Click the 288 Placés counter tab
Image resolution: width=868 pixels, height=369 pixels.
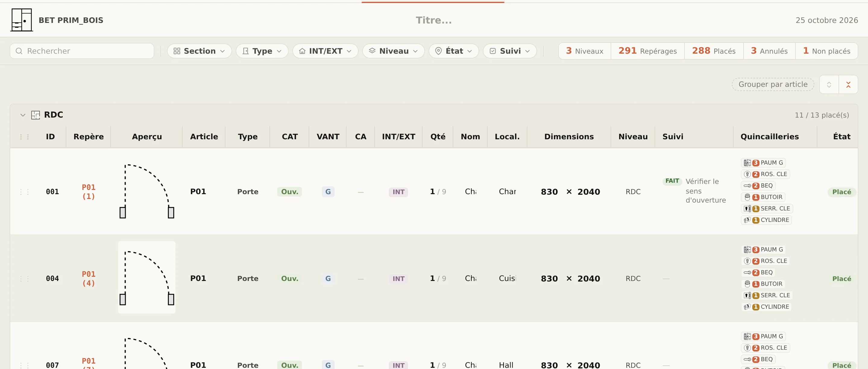pos(714,51)
